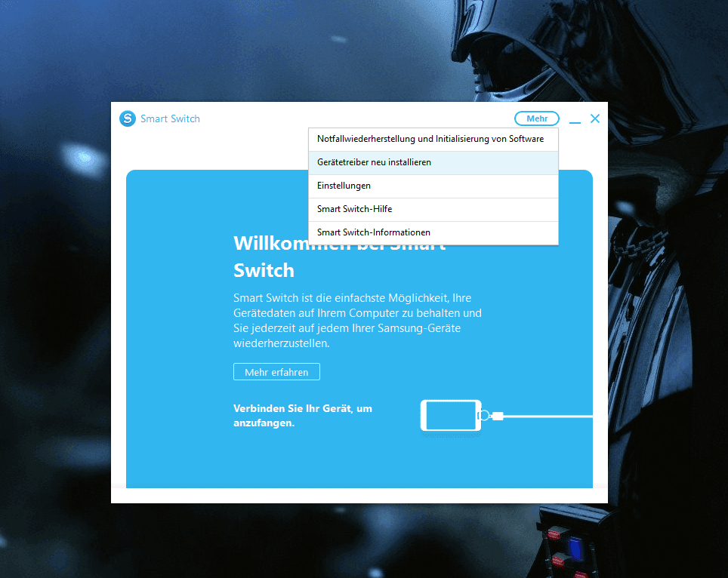The width and height of the screenshot is (728, 578).
Task: Choose Gerätetreiber neu installieren
Action: 433,163
